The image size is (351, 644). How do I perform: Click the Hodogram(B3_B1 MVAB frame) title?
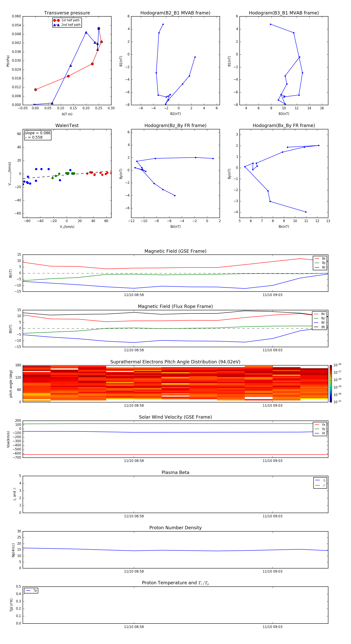click(284, 13)
